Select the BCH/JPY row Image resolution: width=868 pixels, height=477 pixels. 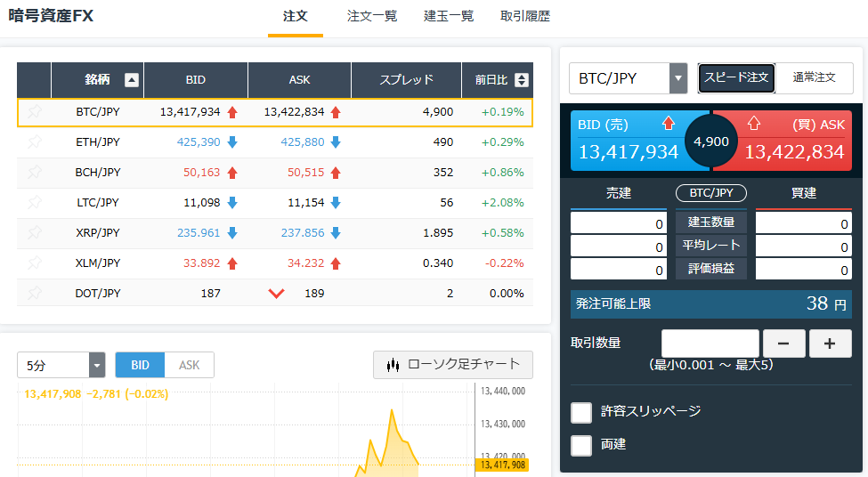(x=275, y=173)
